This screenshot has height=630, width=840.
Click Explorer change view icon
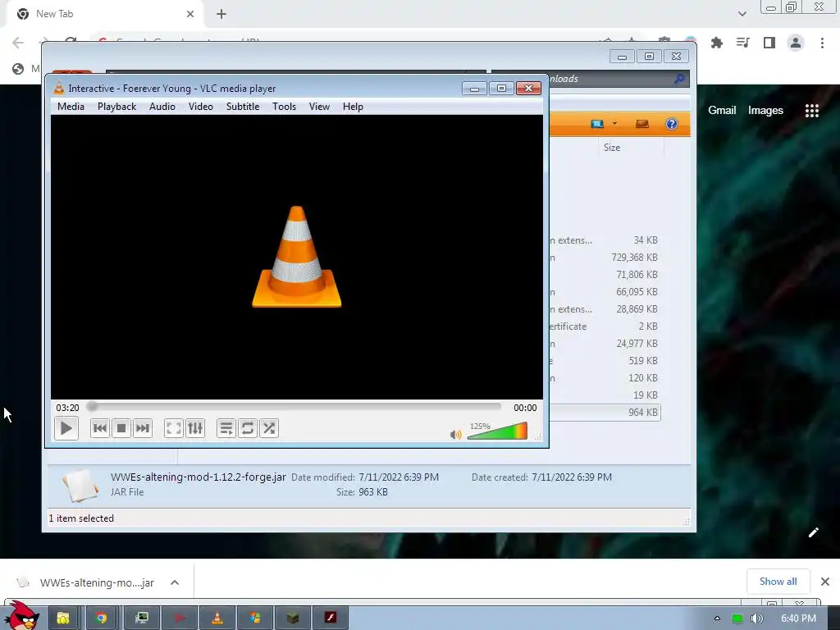597,125
